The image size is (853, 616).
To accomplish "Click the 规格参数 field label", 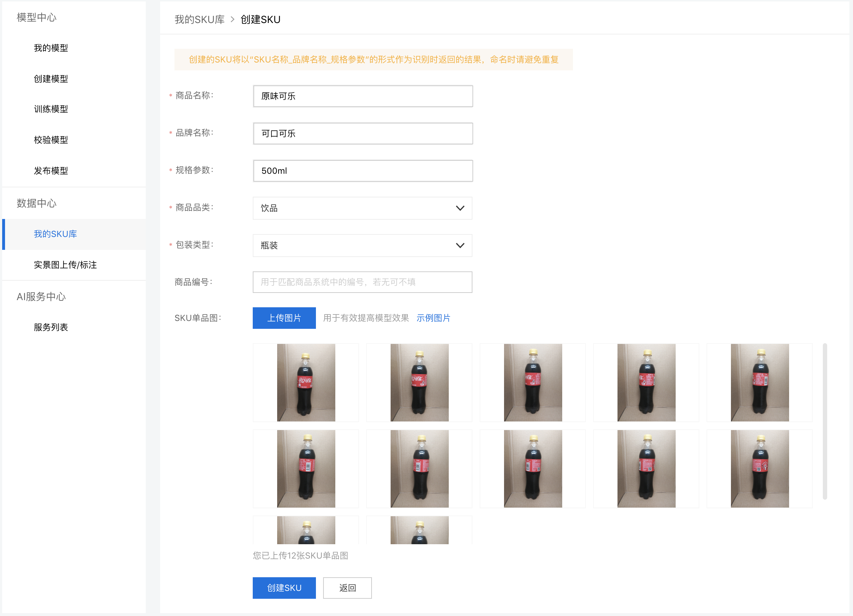I will click(x=194, y=170).
